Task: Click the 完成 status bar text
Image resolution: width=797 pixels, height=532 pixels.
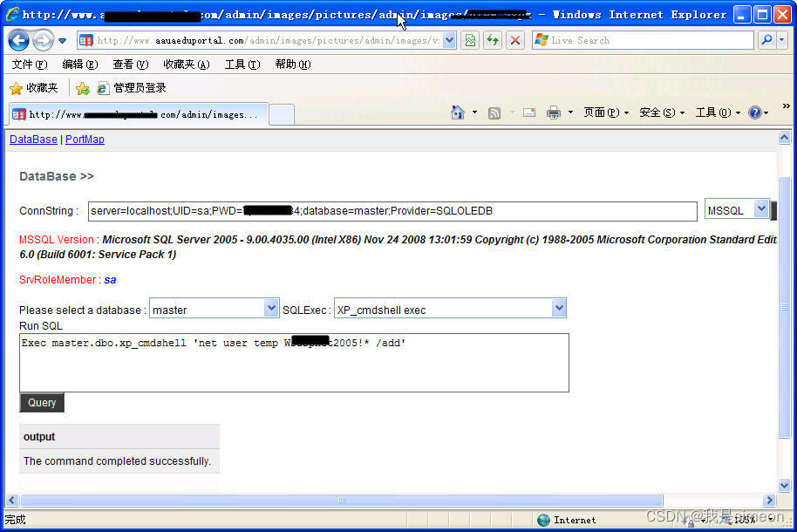Action: 15,520
